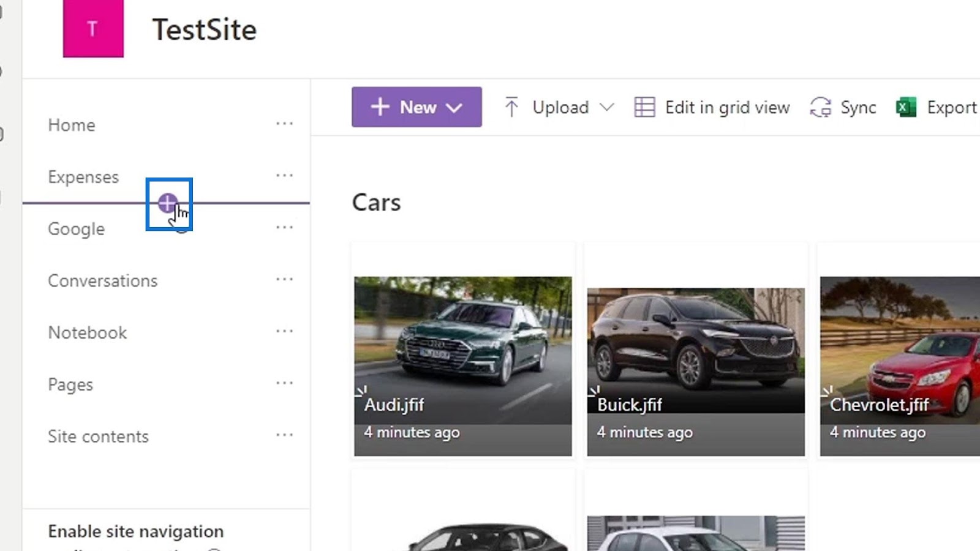The image size is (980, 551).
Task: Select the Chevrolet.jfif picture
Action: pos(900,366)
